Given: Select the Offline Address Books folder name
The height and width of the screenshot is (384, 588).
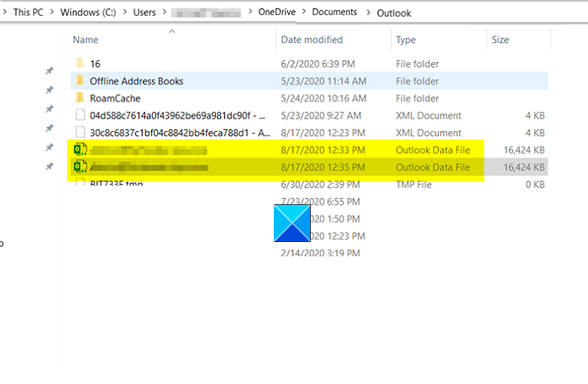Looking at the screenshot, I should tap(136, 81).
